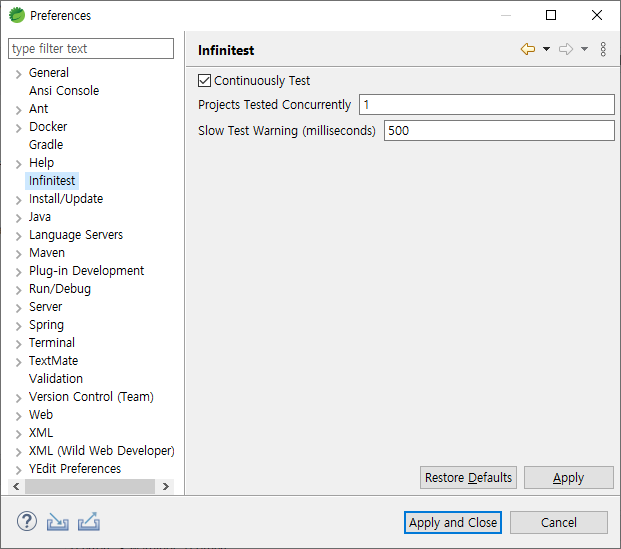Open the Maven preferences page
The image size is (621, 549).
point(47,253)
